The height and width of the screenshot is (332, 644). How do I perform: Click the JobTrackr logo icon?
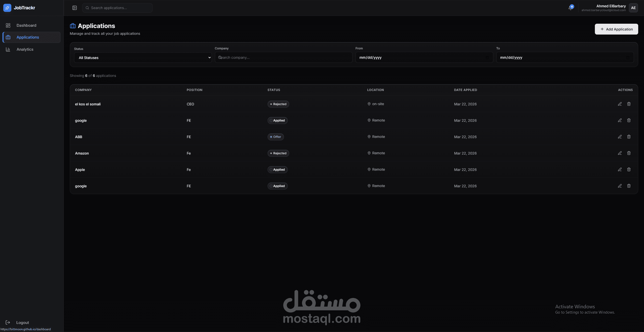point(7,8)
